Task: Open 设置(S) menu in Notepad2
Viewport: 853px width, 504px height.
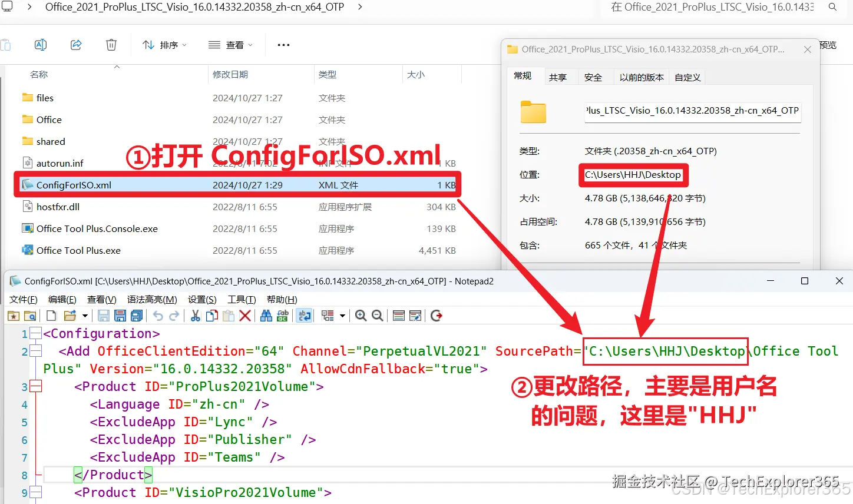Action: (202, 300)
